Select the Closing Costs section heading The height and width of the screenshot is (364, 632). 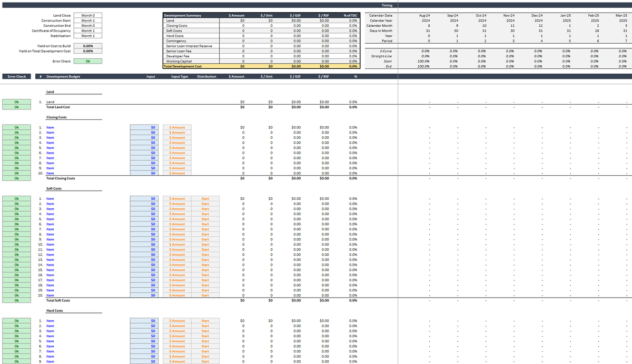click(55, 117)
